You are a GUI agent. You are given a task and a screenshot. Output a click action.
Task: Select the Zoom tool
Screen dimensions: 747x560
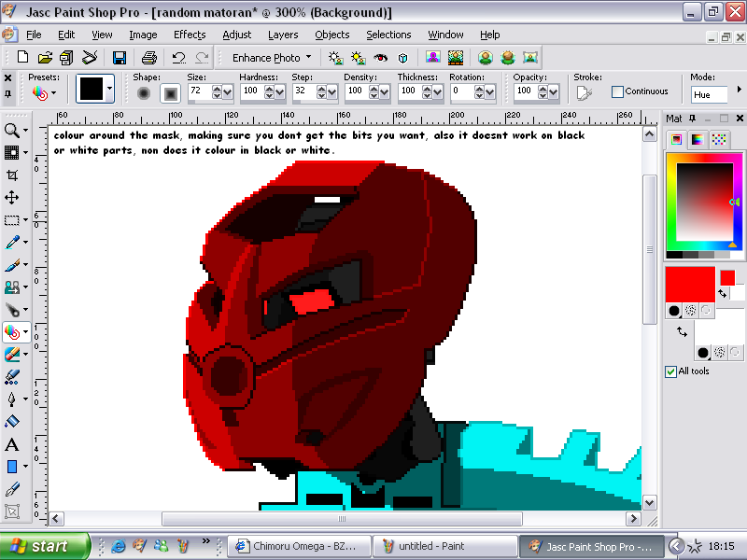pos(13,131)
